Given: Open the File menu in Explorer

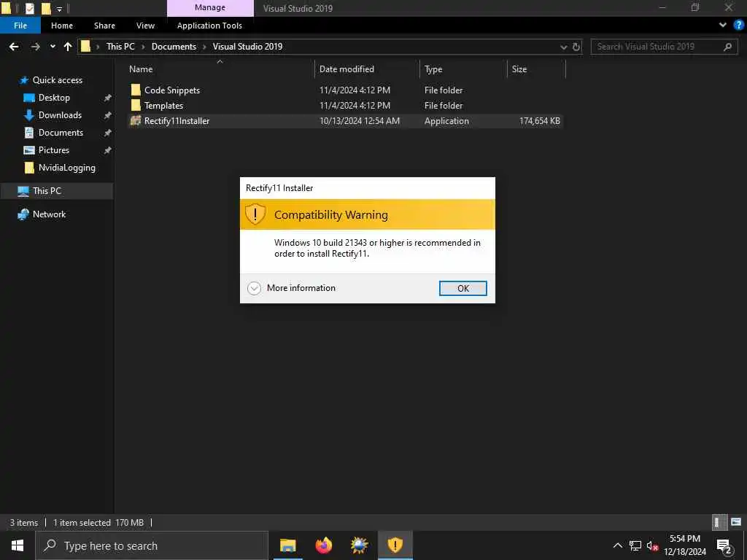Looking at the screenshot, I should click(x=20, y=26).
